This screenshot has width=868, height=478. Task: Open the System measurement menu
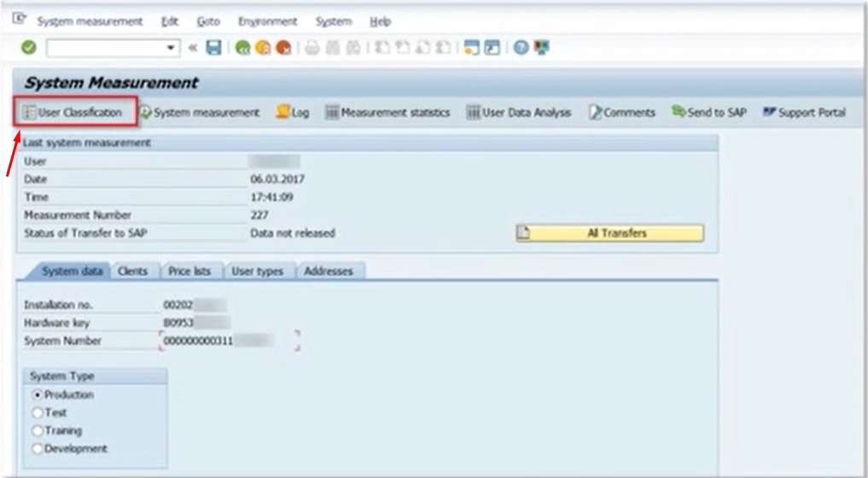[x=90, y=21]
